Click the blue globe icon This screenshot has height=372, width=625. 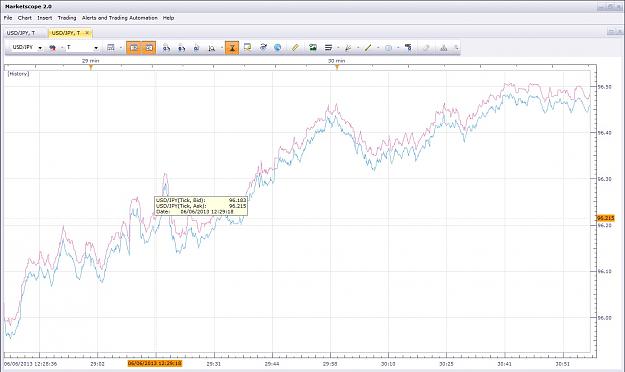278,47
